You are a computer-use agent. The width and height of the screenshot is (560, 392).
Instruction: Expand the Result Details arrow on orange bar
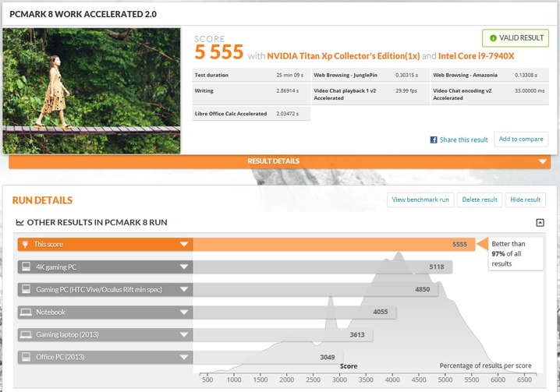(x=543, y=161)
